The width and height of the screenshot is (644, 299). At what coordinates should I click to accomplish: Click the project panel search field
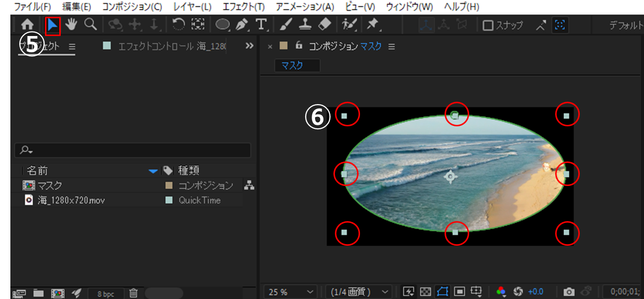[133, 150]
